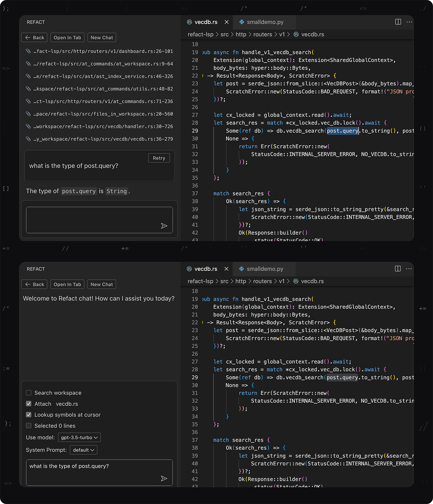Open the ellipsis more-actions menu in the upper editor

pyautogui.click(x=409, y=22)
